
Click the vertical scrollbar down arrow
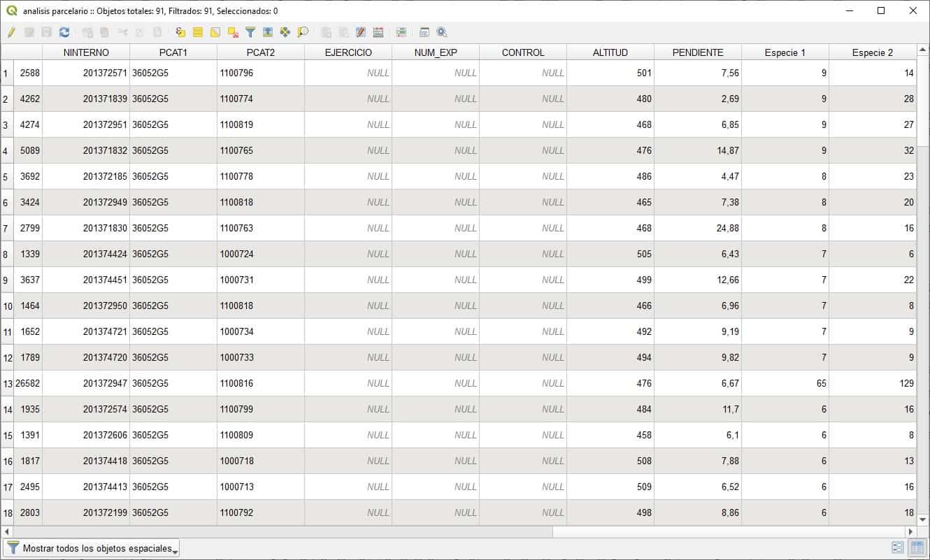pos(922,519)
